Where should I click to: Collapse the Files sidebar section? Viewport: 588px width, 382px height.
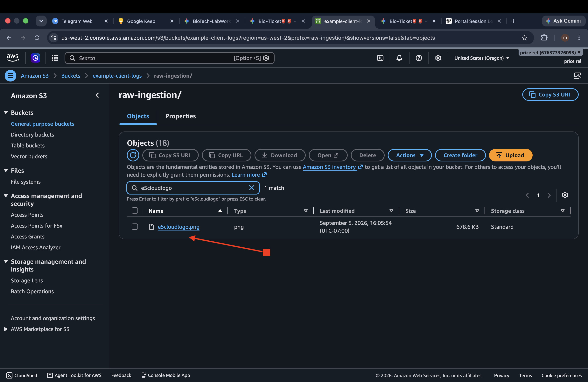(x=6, y=171)
